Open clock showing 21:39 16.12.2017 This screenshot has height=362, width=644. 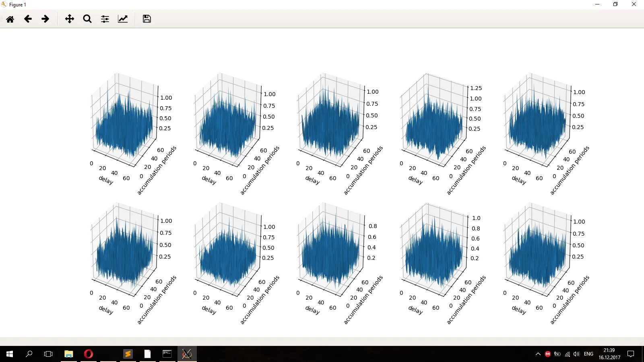point(609,354)
